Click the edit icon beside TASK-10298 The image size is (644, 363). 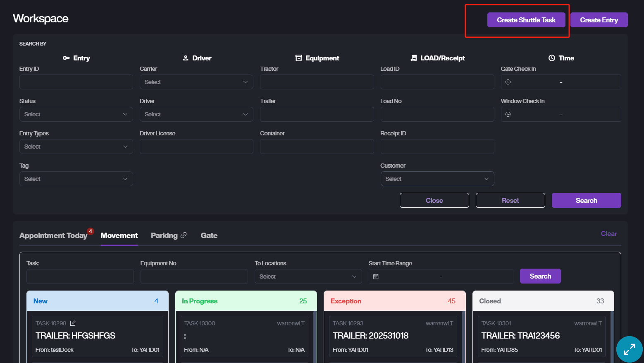point(73,323)
